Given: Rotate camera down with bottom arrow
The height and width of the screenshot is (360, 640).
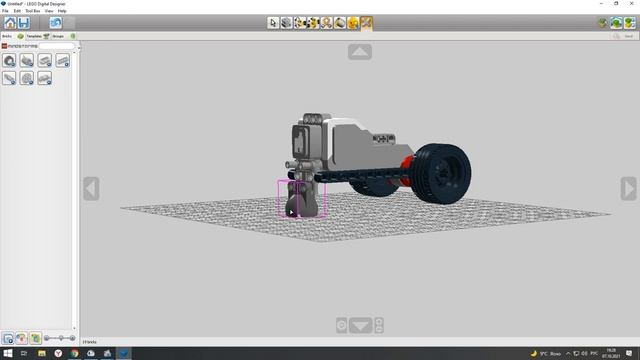Looking at the screenshot, I should [360, 325].
